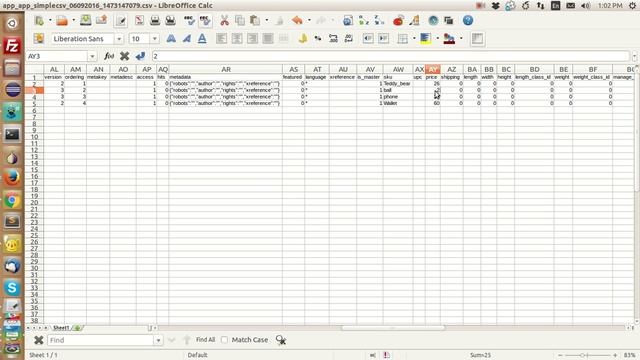Image resolution: width=640 pixels, height=360 pixels.
Task: Insert a hyperlink
Action: point(348,20)
